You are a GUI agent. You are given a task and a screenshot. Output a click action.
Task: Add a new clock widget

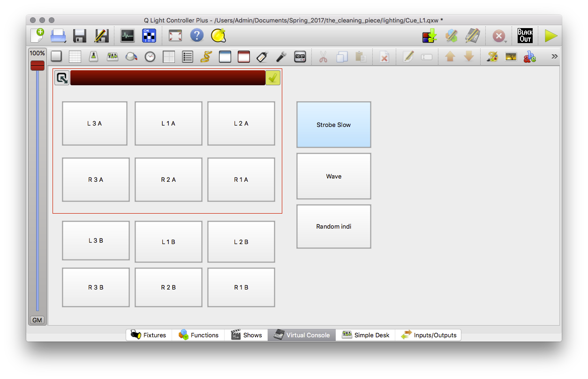click(300, 57)
